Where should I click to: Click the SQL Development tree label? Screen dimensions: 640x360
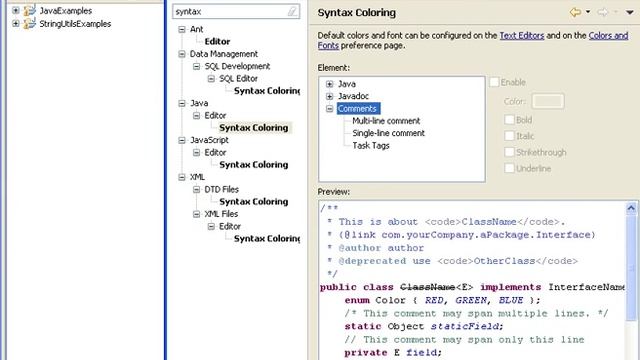click(x=237, y=66)
